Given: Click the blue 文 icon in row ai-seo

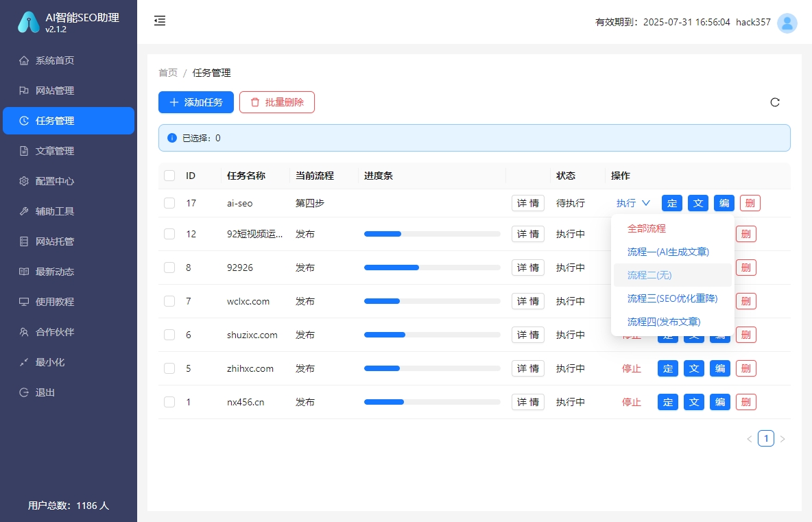Looking at the screenshot, I should (x=697, y=203).
